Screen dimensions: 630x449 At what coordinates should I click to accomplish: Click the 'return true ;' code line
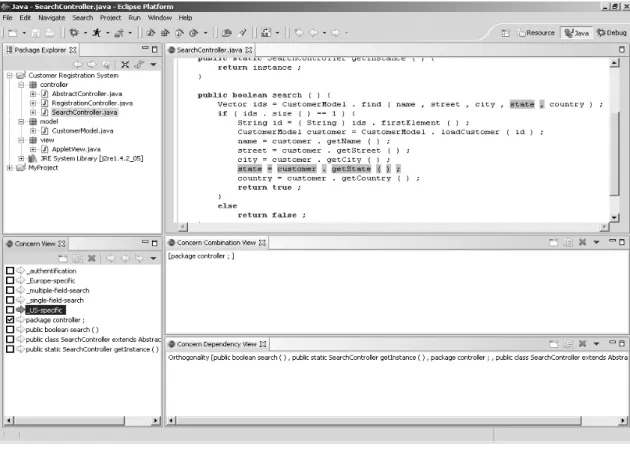coord(268,188)
